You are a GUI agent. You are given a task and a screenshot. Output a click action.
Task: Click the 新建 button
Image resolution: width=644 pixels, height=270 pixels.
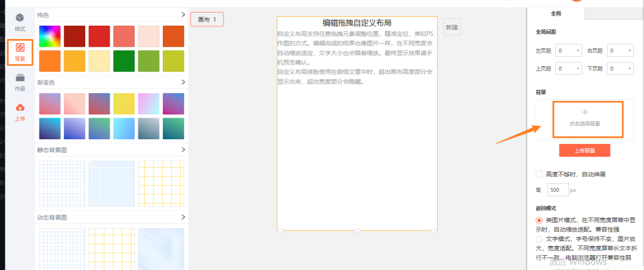[452, 27]
